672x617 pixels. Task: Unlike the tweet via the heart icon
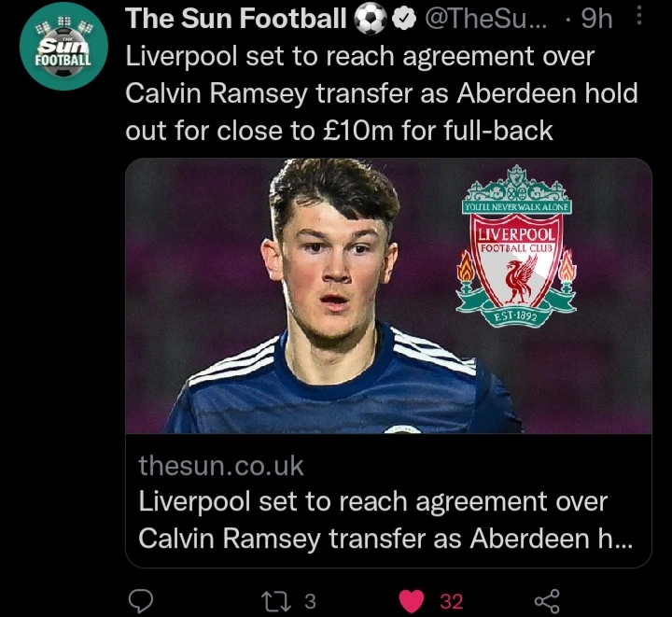pyautogui.click(x=412, y=601)
